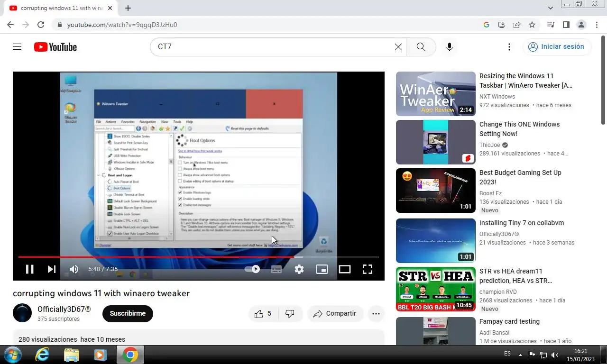Viewport: 607px width, 364px height.
Task: Open Chrome profile avatar
Action: [581, 25]
